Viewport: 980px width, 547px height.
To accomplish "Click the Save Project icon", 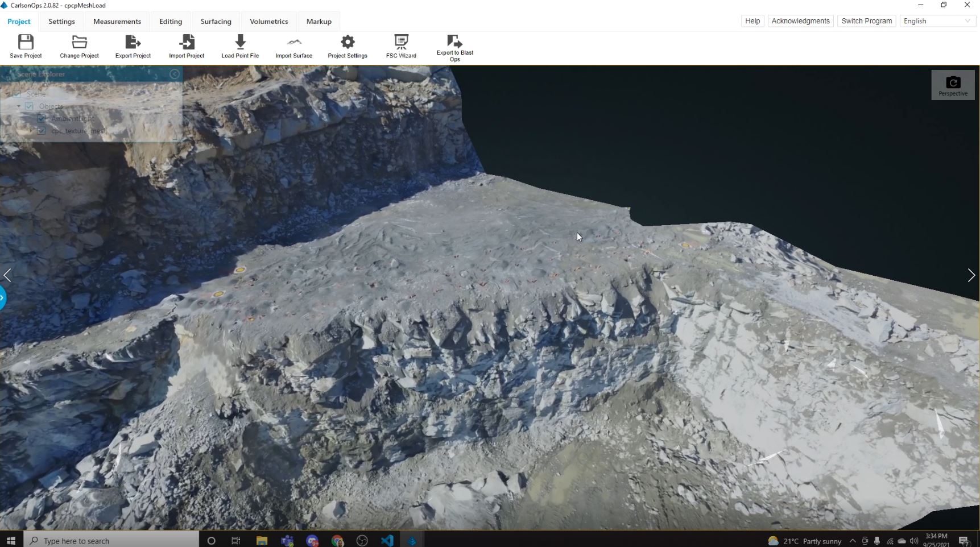I will [x=26, y=42].
